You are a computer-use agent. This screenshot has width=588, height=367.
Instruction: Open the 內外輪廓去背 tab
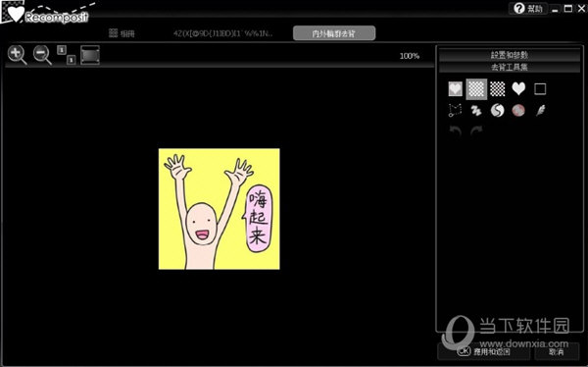334,33
